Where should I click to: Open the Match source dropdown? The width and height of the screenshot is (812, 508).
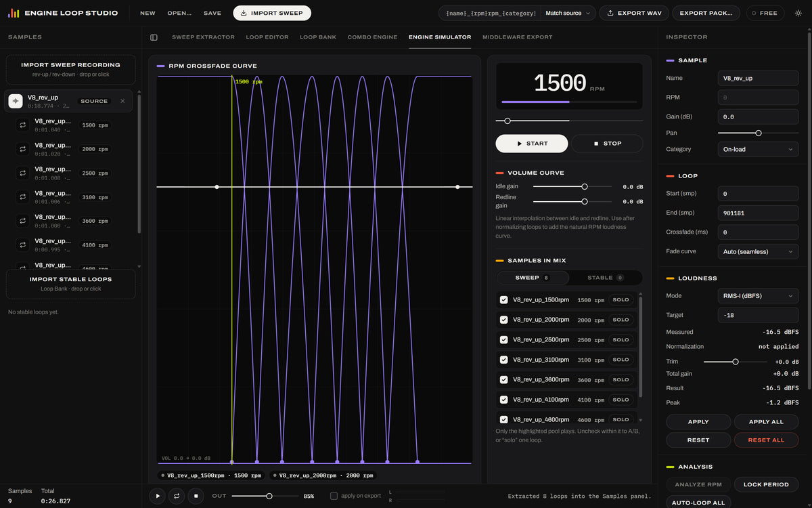[x=568, y=13]
